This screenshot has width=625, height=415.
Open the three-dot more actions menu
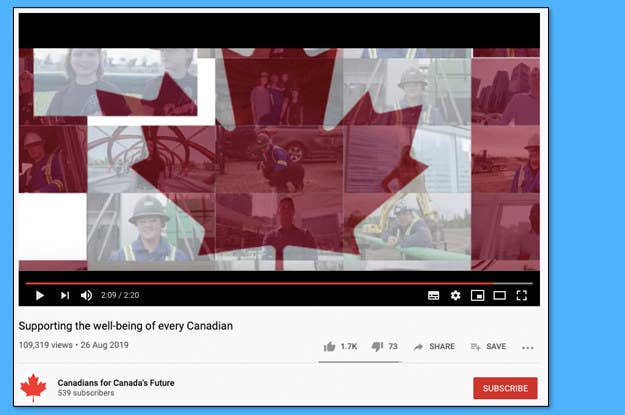(x=527, y=348)
